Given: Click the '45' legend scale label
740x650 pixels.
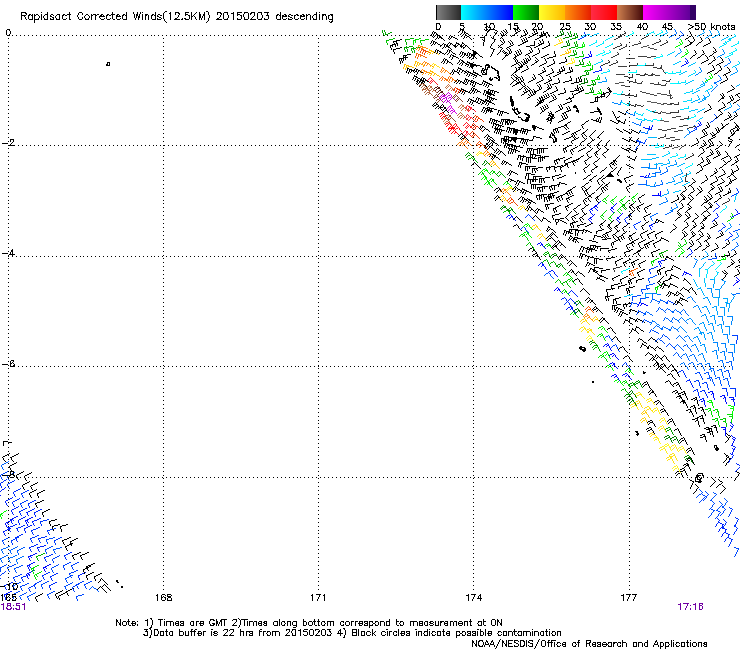Looking at the screenshot, I should [667, 27].
